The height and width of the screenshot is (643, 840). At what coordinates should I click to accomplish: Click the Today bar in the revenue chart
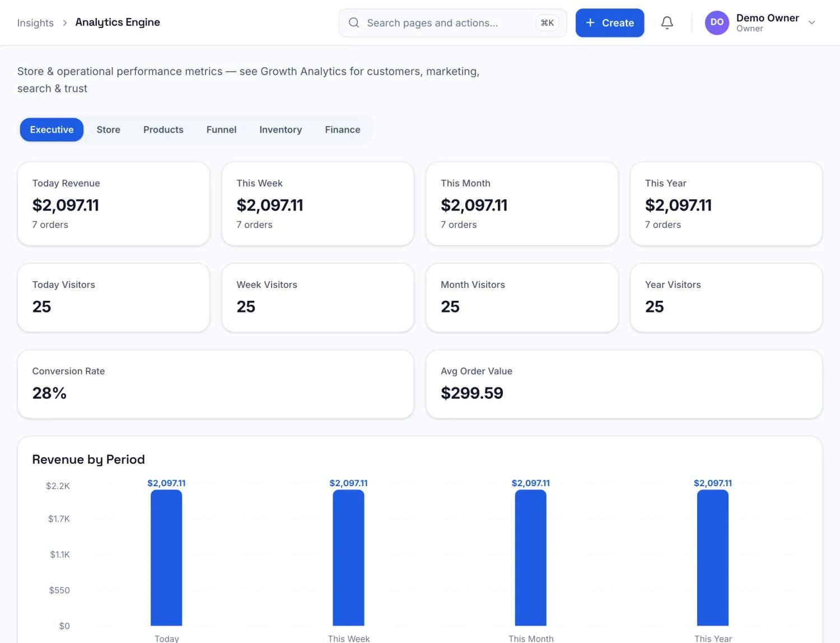pos(166,558)
